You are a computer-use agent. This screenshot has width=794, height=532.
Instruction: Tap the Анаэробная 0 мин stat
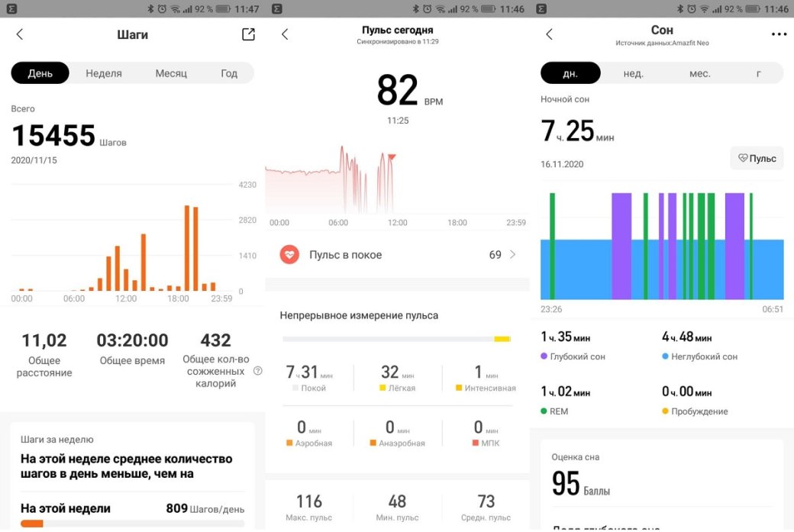coord(398,434)
